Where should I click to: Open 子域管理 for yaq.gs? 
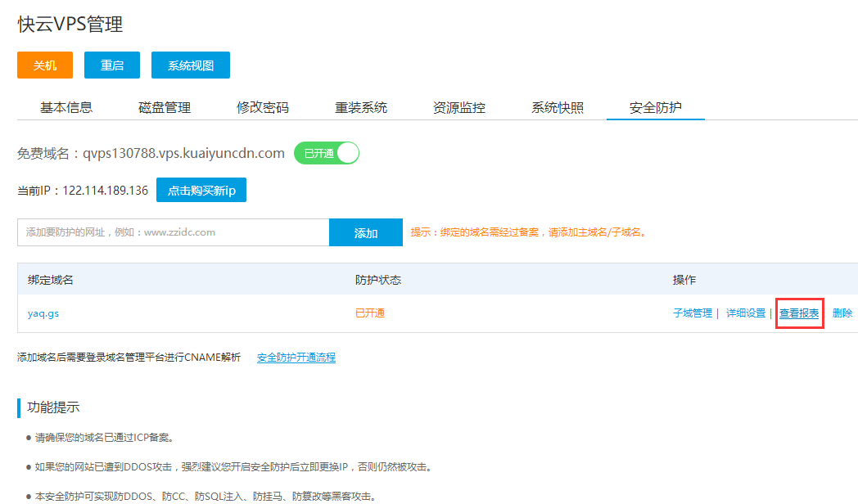coord(693,313)
